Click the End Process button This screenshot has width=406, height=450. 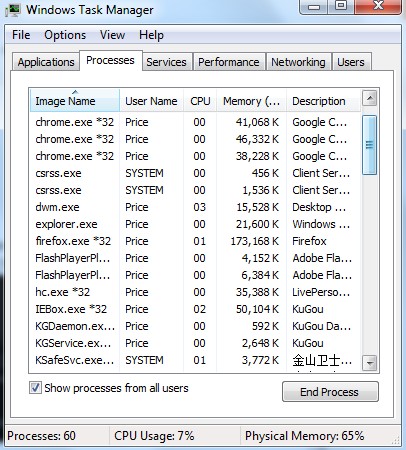pos(330,392)
